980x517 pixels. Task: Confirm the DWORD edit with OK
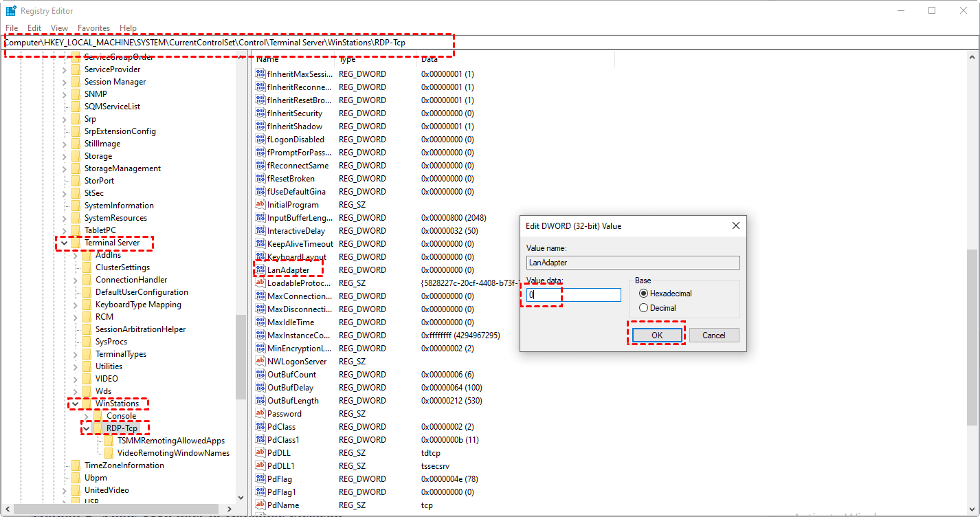656,335
